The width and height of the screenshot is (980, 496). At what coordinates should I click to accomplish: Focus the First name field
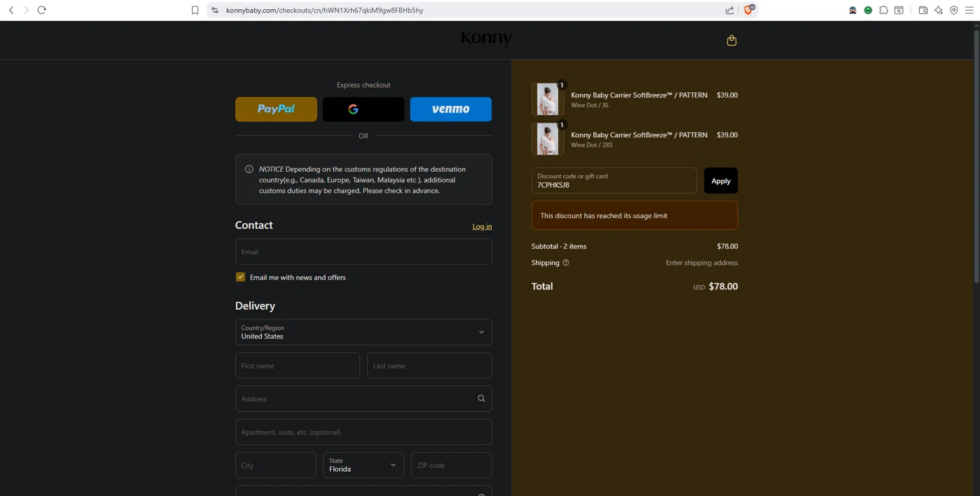(x=297, y=366)
